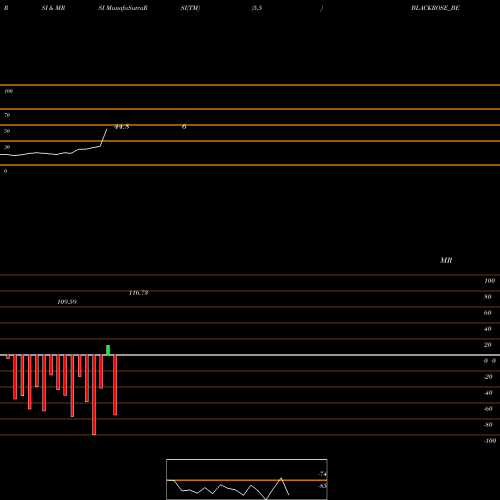The width and height of the screenshot is (500, 500).
Task: Click the end of the RSI line
Action: pyautogui.click(x=107, y=129)
